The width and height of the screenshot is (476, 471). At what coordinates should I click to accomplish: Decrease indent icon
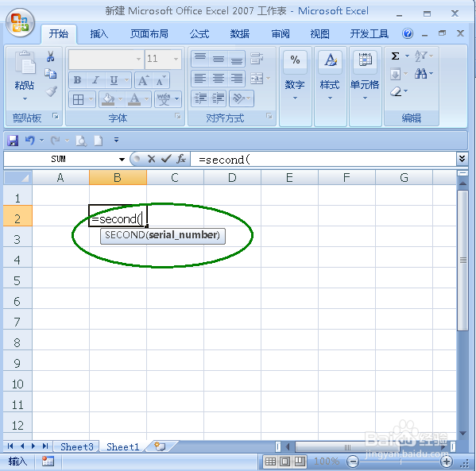[x=200, y=98]
